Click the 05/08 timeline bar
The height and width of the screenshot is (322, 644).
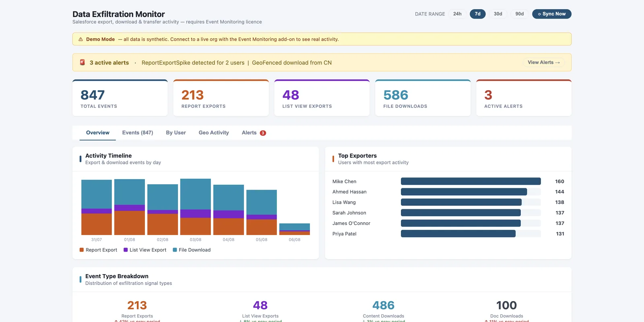click(x=262, y=213)
